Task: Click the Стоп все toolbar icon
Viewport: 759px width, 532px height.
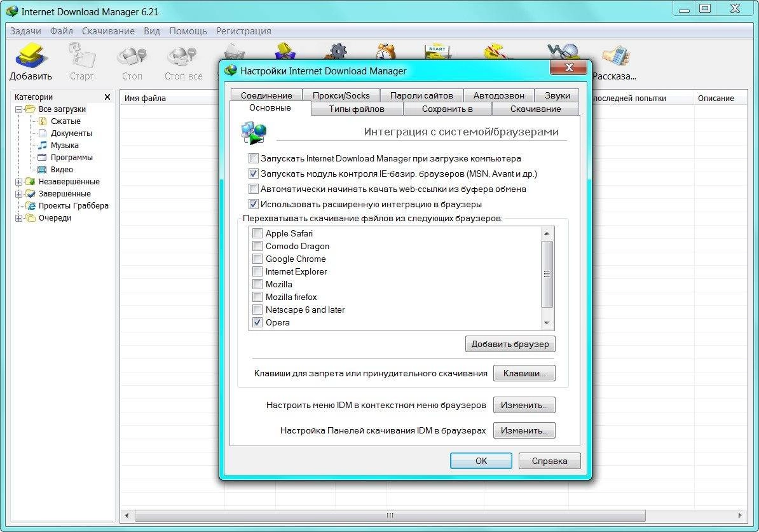Action: [182, 57]
